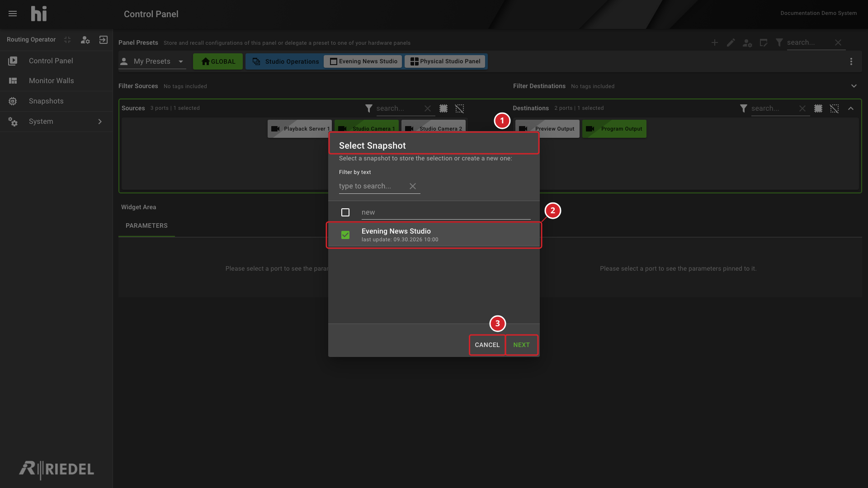Click the preset export icon near filter
Screen dimensions: 868x488
(764, 42)
